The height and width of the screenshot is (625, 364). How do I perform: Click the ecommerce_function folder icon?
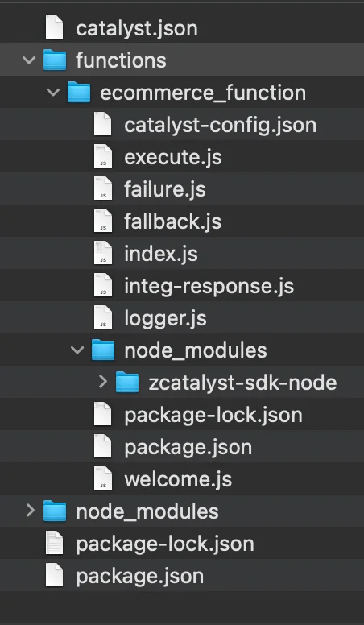pyautogui.click(x=79, y=92)
